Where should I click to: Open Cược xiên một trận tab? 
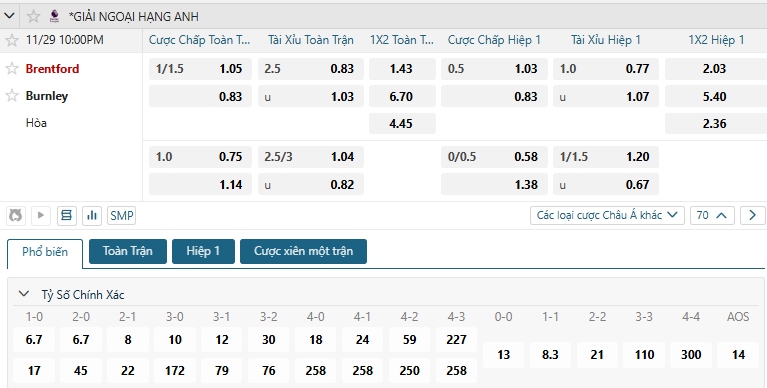(303, 251)
